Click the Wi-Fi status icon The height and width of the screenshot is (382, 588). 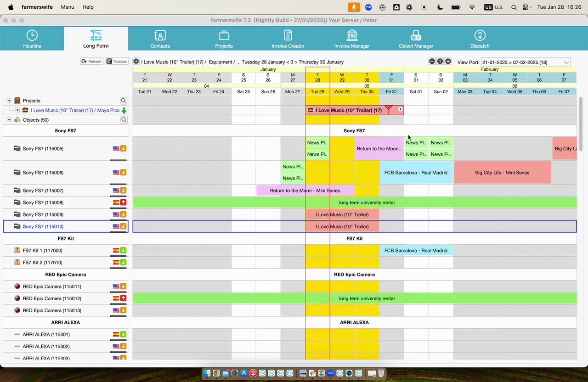pos(472,7)
